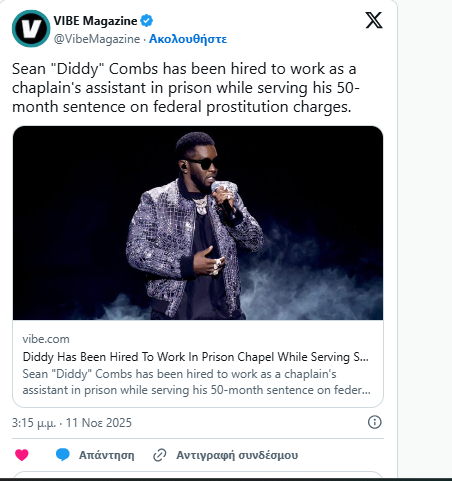
Task: Click the Αντιγραφή συνδέσμου label
Action: click(237, 455)
